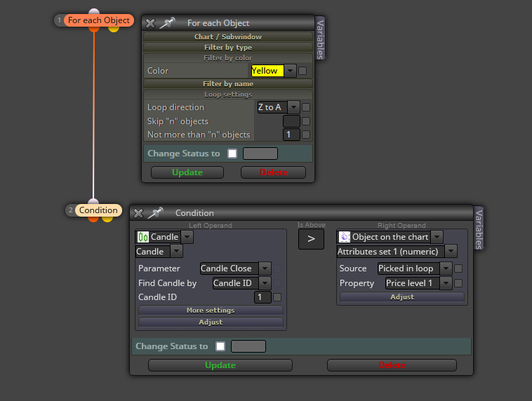Click the yellow output connector of Condition node

click(x=107, y=219)
